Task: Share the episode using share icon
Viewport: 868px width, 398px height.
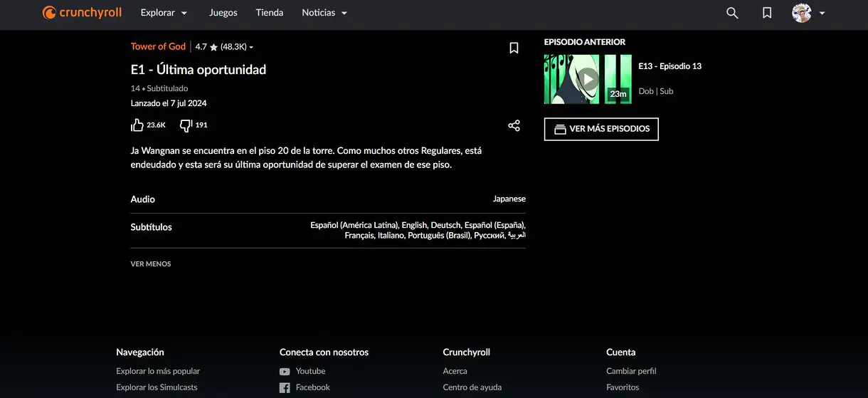Action: point(514,125)
